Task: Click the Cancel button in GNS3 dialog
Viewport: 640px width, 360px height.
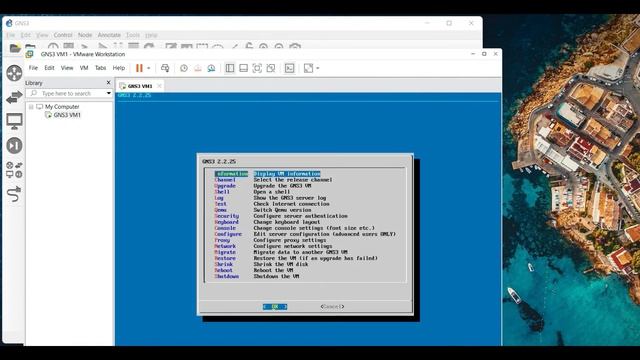Action: click(x=332, y=307)
